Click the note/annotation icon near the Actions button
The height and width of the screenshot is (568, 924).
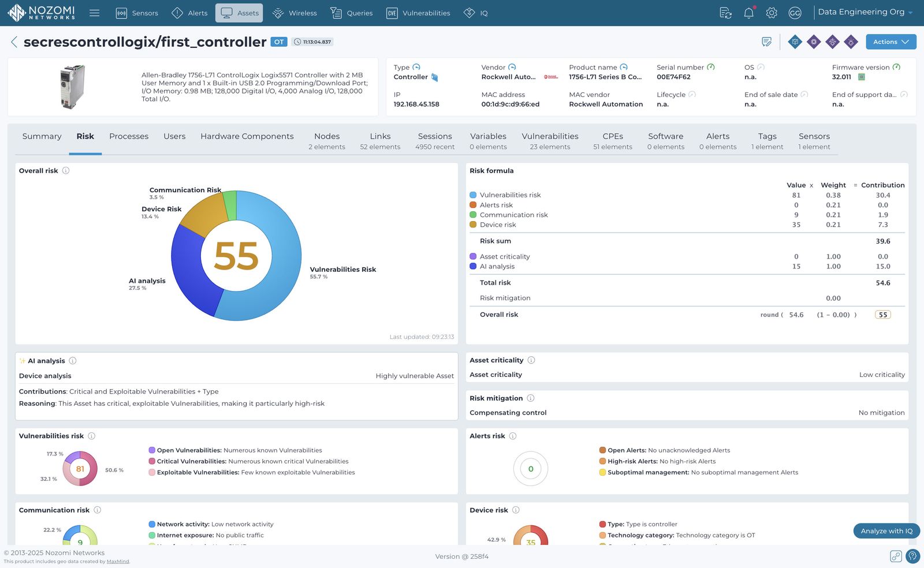pyautogui.click(x=767, y=42)
